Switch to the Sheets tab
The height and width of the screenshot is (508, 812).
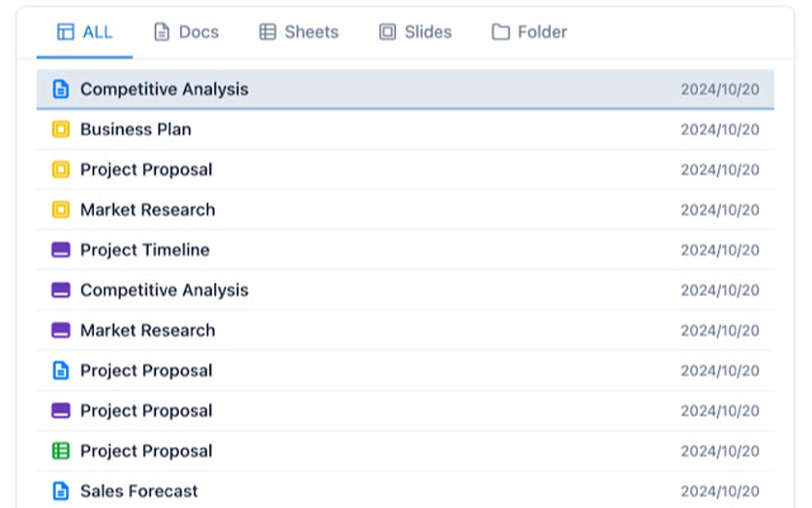coord(299,32)
